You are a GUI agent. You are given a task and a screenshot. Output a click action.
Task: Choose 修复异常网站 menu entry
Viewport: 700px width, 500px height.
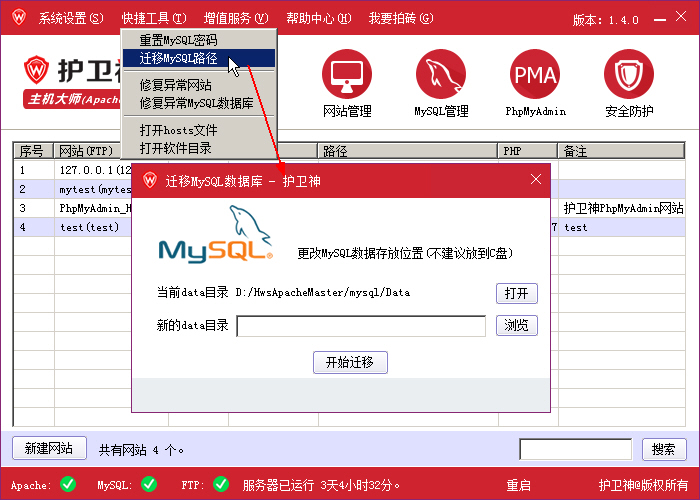pos(199,85)
